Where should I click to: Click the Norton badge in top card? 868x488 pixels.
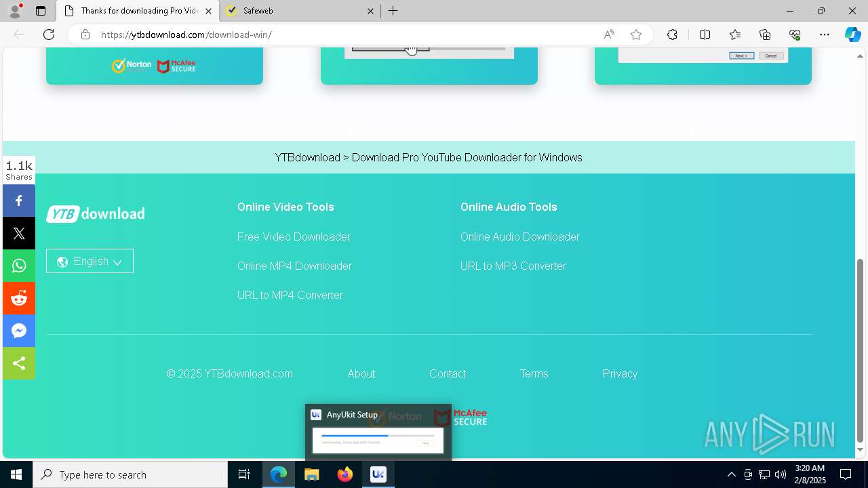point(132,66)
